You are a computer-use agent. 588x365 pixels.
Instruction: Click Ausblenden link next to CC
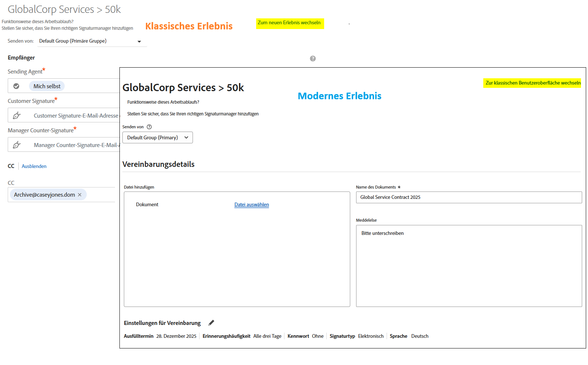34,166
